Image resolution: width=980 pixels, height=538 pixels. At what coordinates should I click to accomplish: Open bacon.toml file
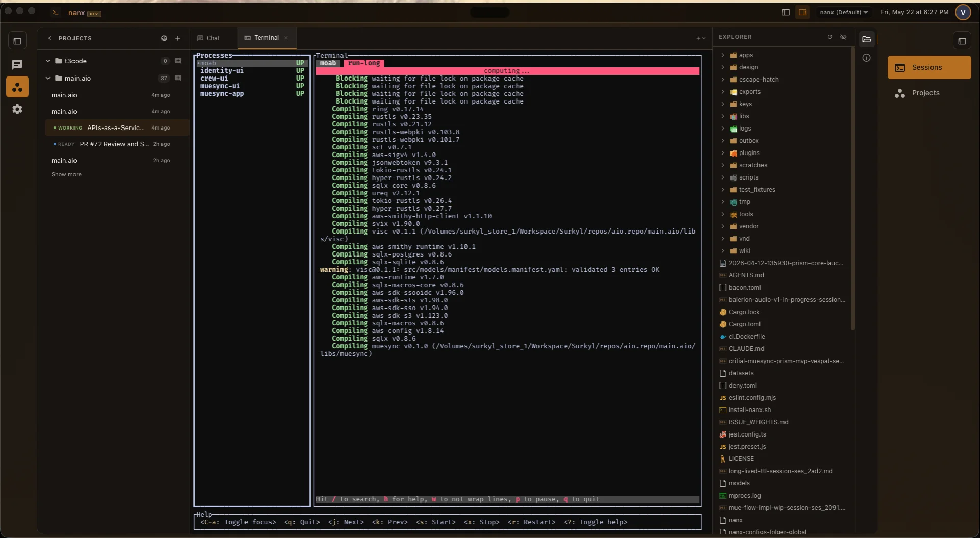coord(745,288)
